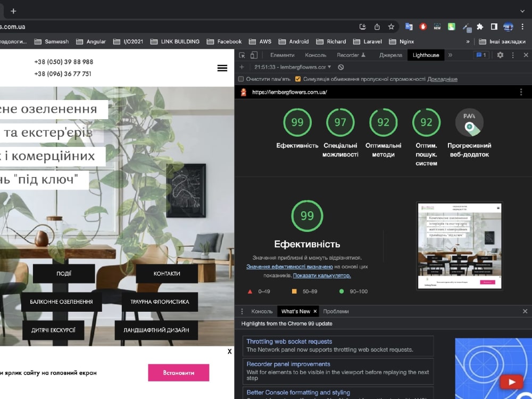Viewport: 532px width, 399px height.
Task: Open the ПОДІЇ site button
Action: (x=64, y=273)
